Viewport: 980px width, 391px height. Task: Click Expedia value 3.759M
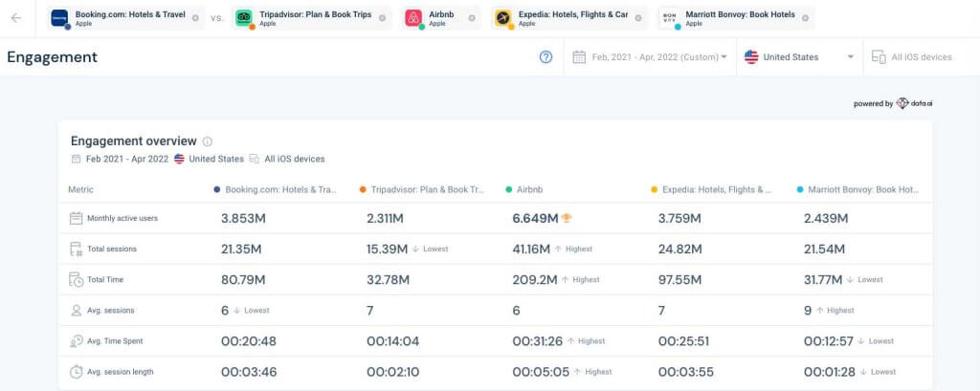pos(679,219)
